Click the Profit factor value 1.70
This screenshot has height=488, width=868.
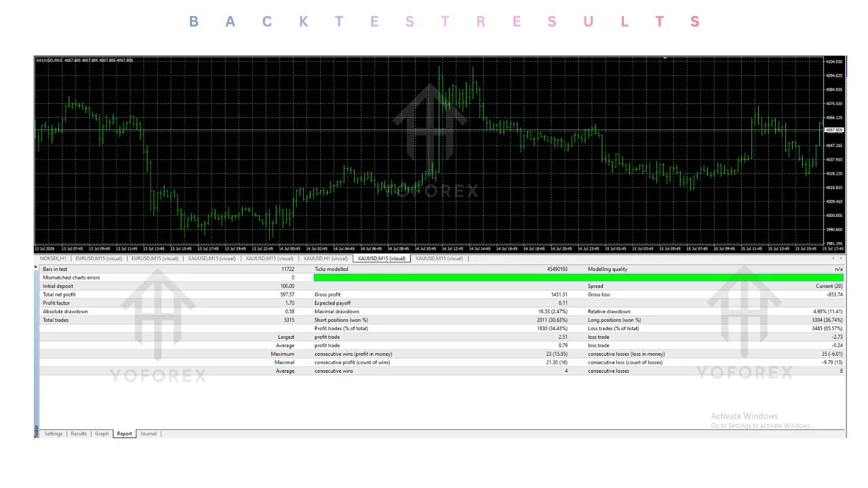point(290,303)
